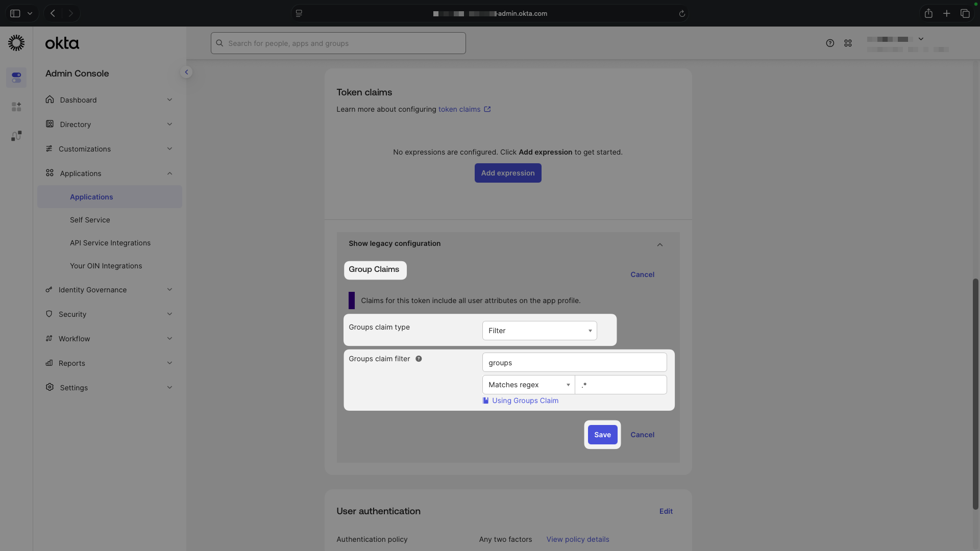Click the Settings gear icon
Screen dimensions: 980x551
tap(49, 387)
